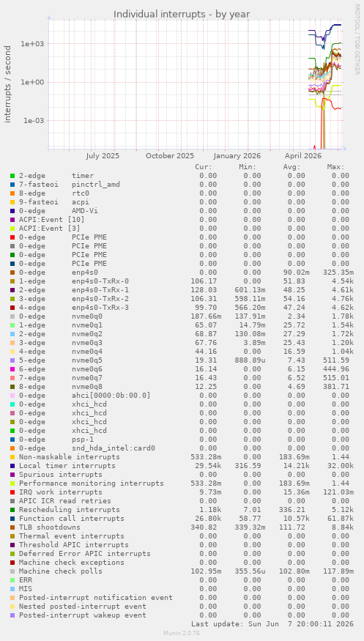This screenshot has height=641, width=364.
Task: Pick the brown swatch beside 0-edge enp4s0
Action: (x=12, y=273)
